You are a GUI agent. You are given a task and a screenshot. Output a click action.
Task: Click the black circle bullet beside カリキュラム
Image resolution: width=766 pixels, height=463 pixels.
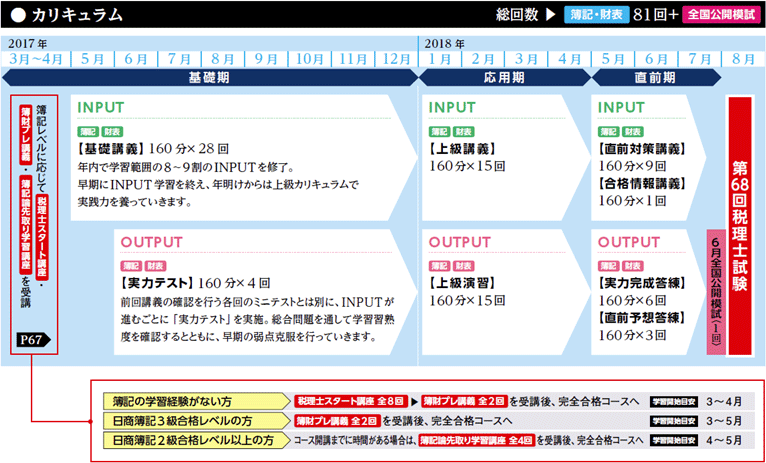[17, 15]
